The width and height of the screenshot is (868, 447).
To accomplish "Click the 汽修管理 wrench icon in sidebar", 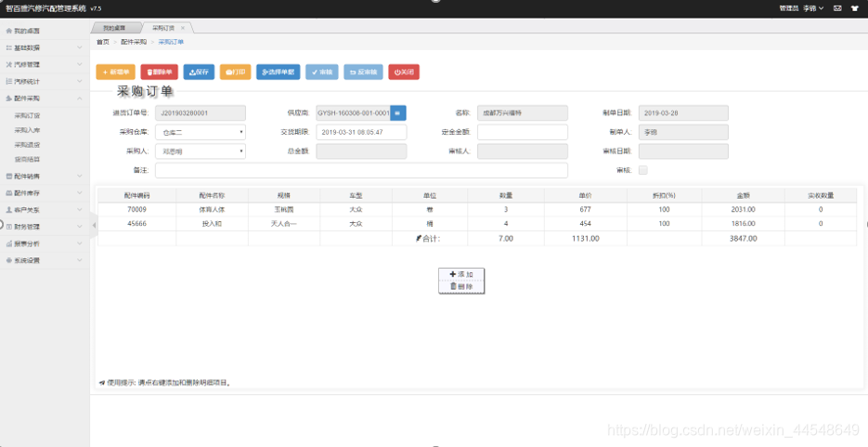I will coord(8,65).
